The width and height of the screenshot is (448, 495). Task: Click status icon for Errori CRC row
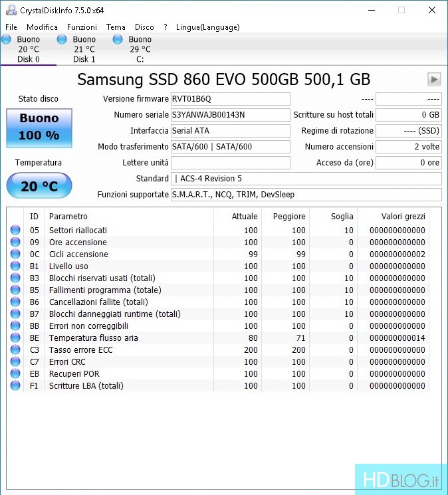click(15, 361)
